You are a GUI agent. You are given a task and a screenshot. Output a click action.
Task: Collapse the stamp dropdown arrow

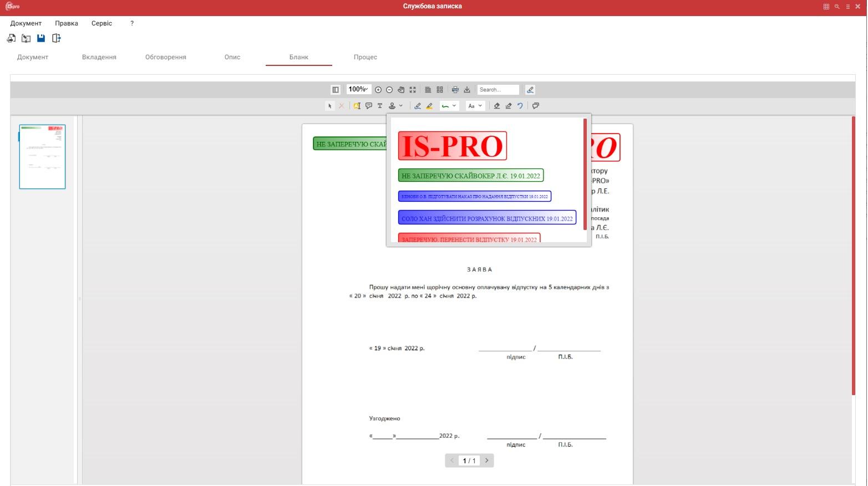pyautogui.click(x=401, y=106)
